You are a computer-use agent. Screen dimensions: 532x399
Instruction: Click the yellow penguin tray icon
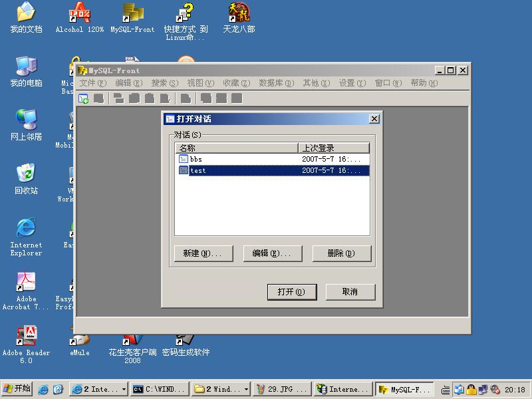click(x=471, y=390)
